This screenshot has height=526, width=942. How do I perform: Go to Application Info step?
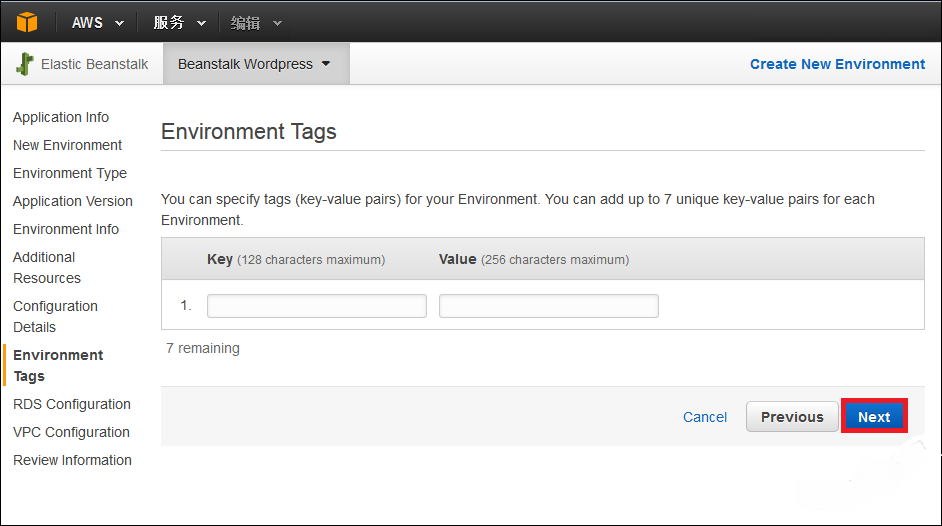click(x=61, y=117)
